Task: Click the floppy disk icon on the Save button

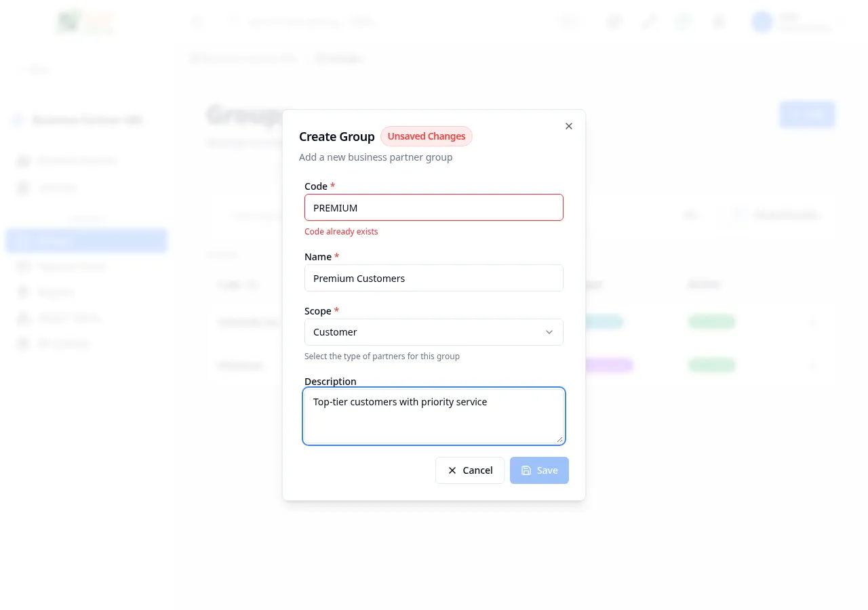Action: pos(526,470)
